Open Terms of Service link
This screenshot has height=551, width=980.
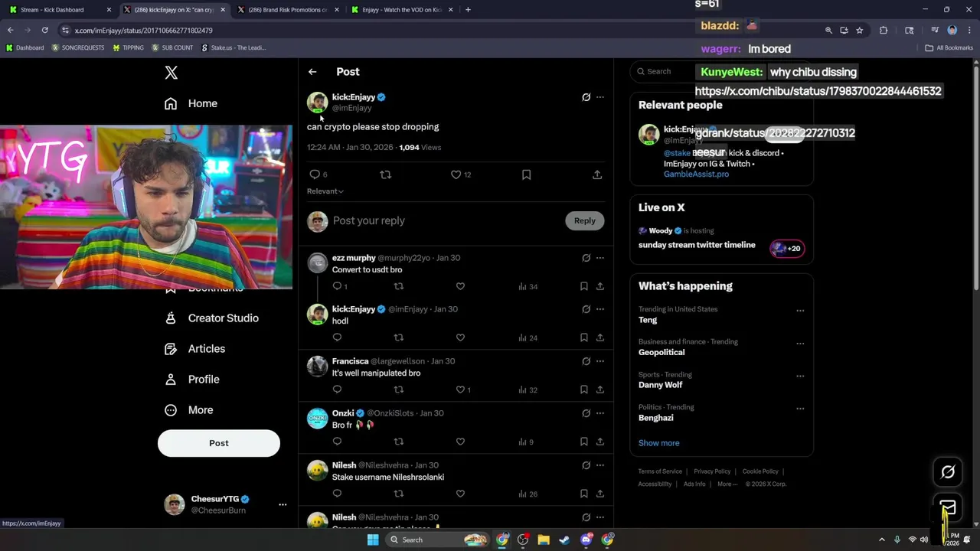tap(660, 471)
